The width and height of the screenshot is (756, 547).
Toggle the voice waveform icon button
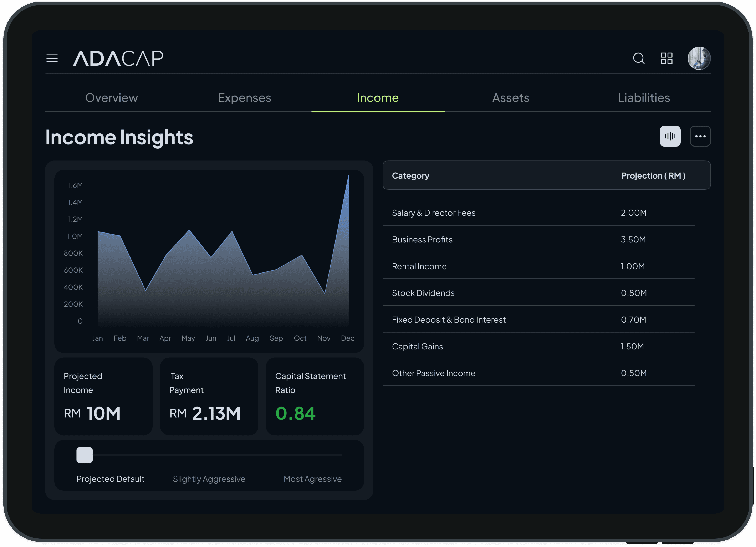click(x=670, y=136)
